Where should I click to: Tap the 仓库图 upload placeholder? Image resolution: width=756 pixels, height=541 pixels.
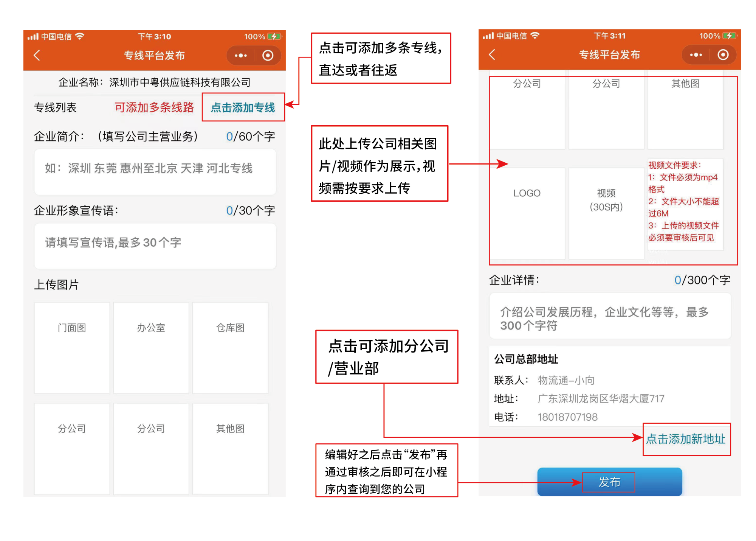[x=230, y=347]
